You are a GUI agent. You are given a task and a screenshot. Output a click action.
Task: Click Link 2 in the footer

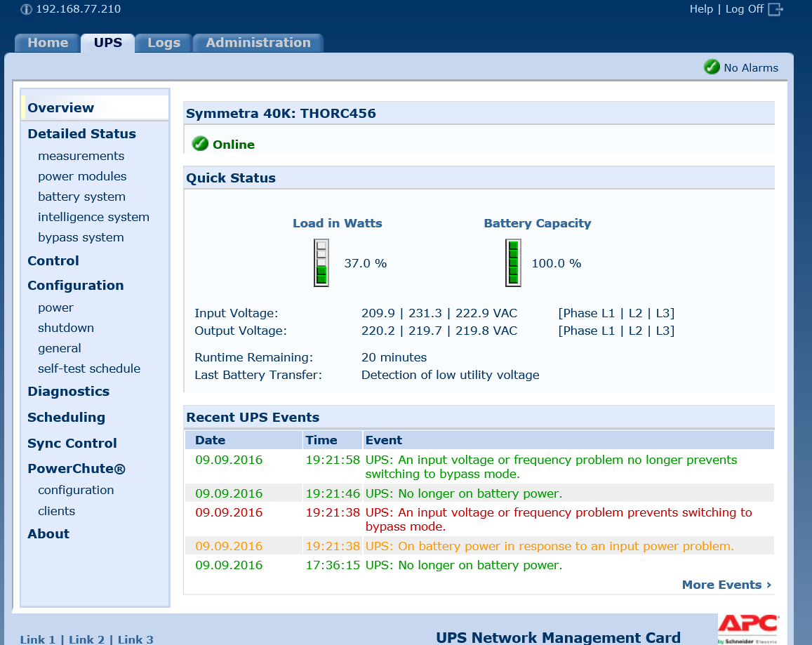86,639
